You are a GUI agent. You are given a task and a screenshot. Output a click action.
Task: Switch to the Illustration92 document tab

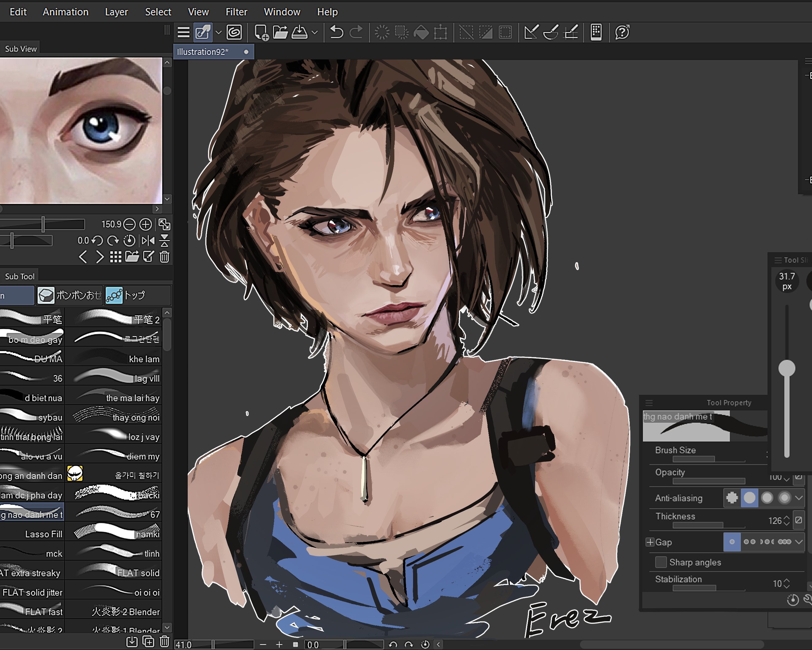(213, 52)
